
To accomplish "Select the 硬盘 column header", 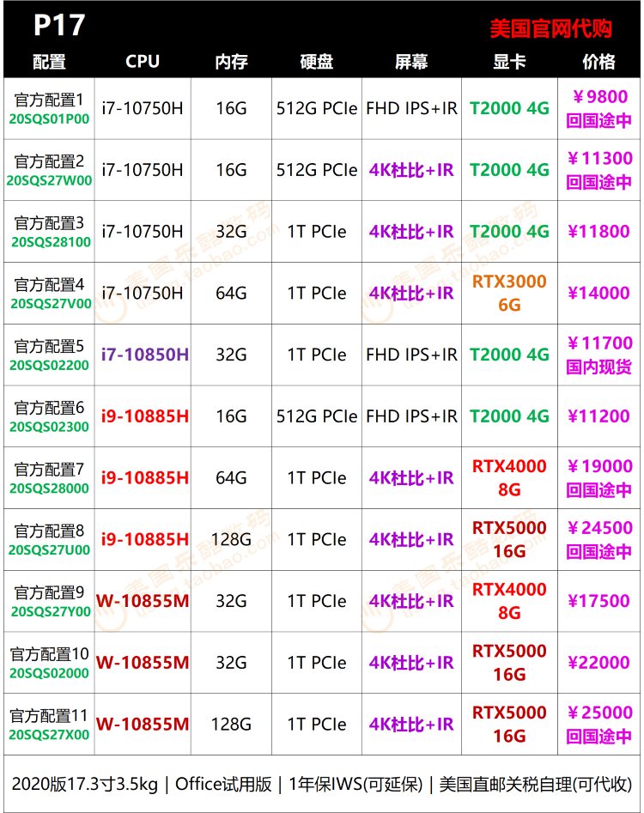I will [316, 62].
